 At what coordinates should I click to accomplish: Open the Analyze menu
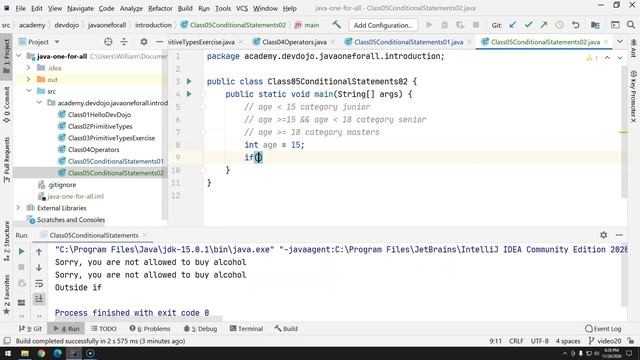pos(131,8)
